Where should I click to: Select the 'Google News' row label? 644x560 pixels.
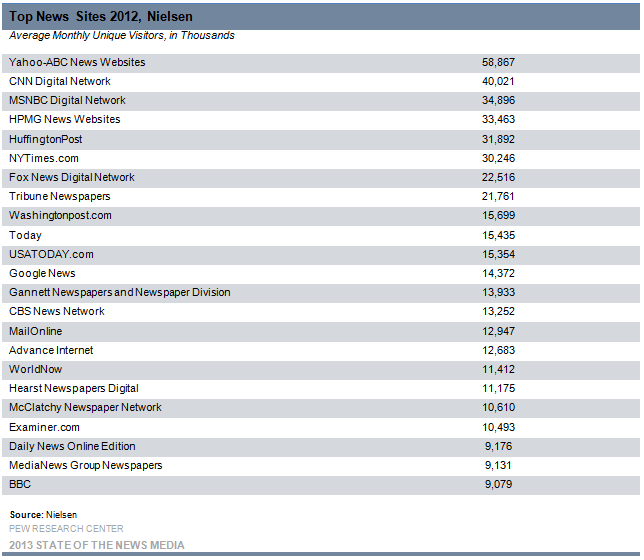pyautogui.click(x=42, y=274)
